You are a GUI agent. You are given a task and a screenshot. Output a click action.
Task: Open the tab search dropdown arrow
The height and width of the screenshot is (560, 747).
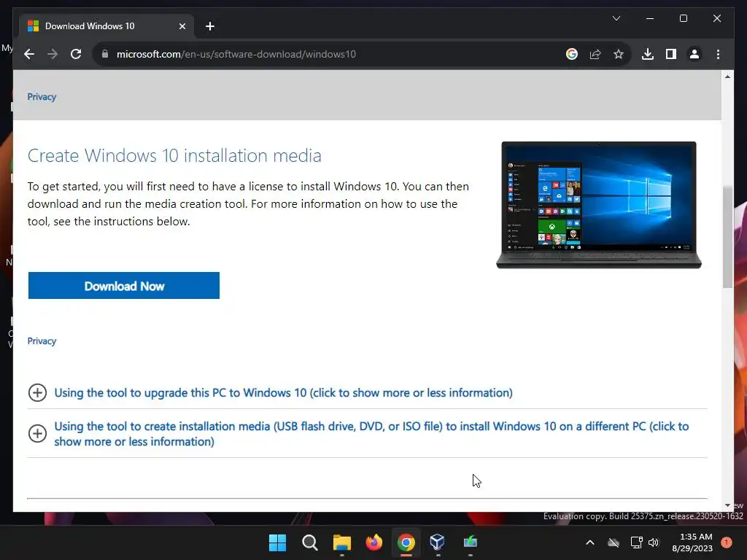click(616, 18)
